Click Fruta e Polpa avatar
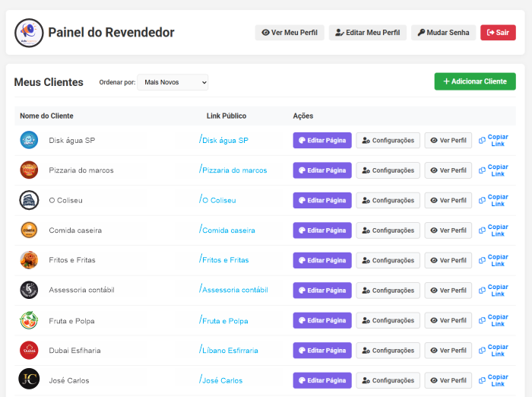This screenshot has height=397, width=532. coord(29,320)
